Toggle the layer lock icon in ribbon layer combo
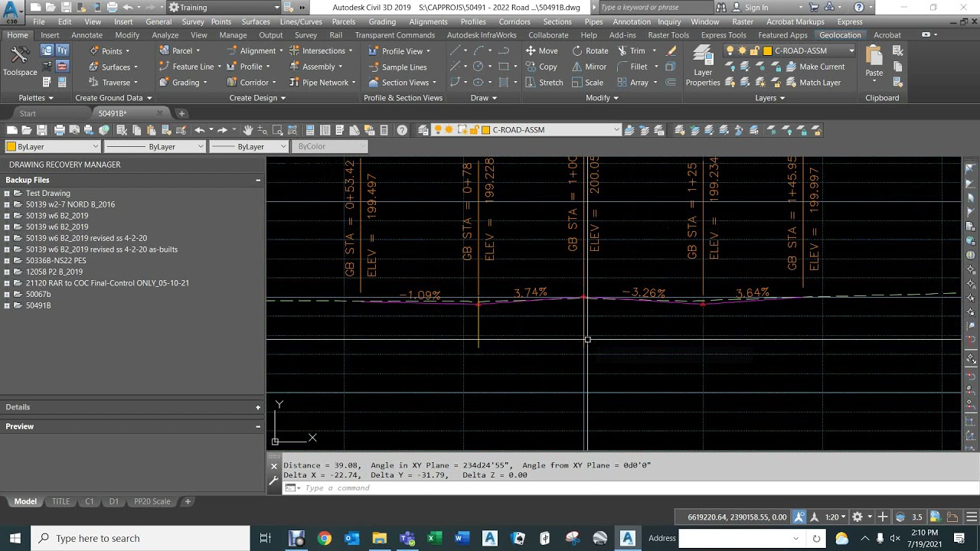This screenshot has height=551, width=980. 755,51
